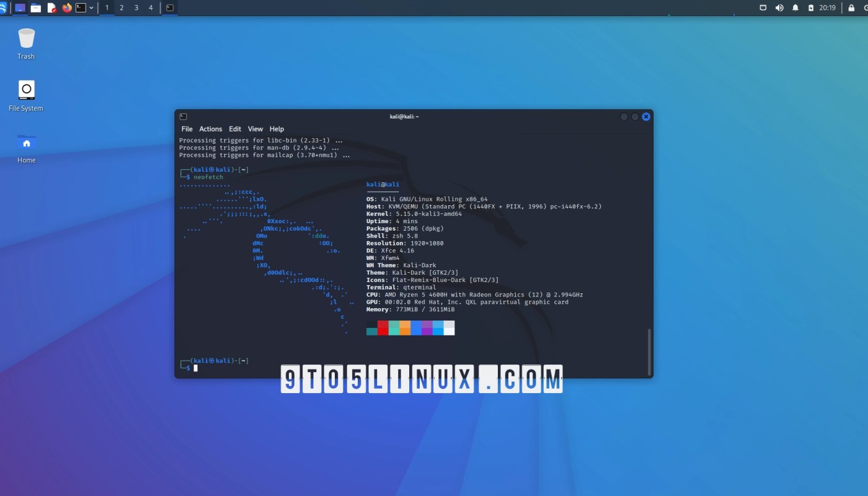This screenshot has width=868, height=496.
Task: Click the terminal cursor at empty prompt
Action: 195,368
